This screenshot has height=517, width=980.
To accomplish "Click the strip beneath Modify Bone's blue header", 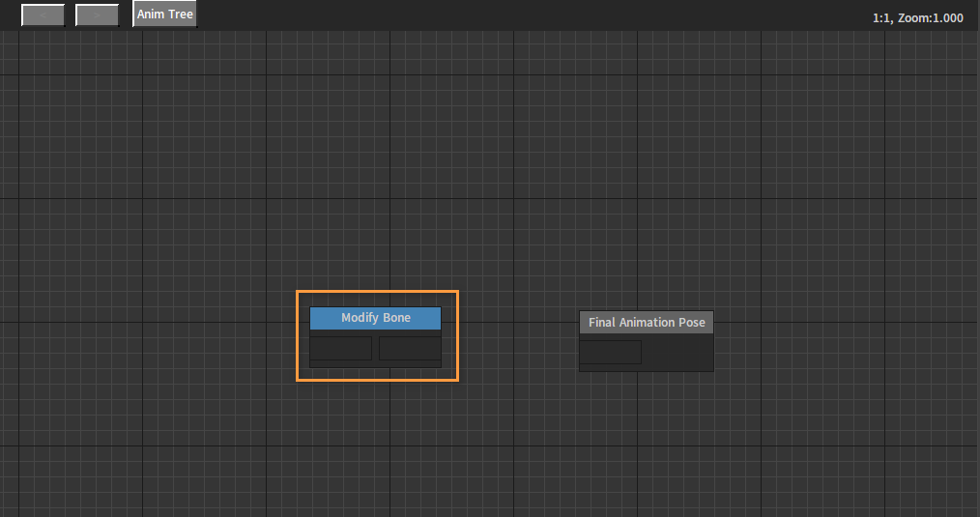I will pos(376,333).
